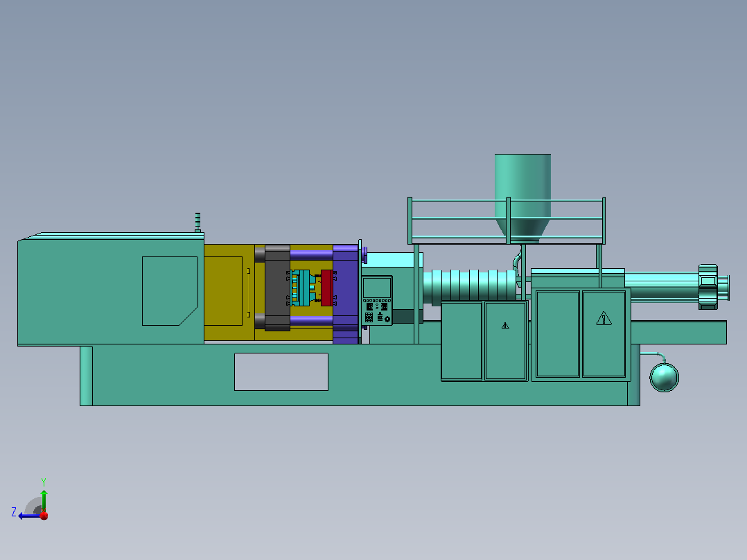Select the red mold plate
This screenshot has width=747, height=560.
point(326,288)
